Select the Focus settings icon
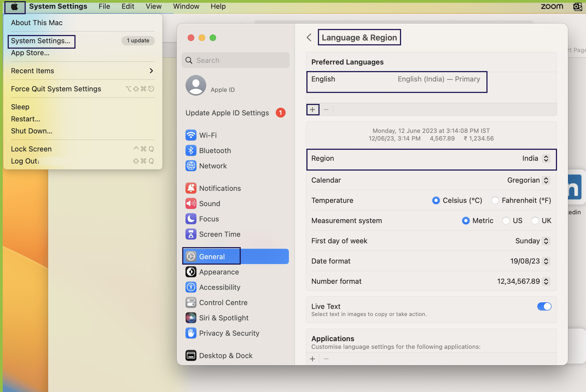586x392 pixels. 209,219
